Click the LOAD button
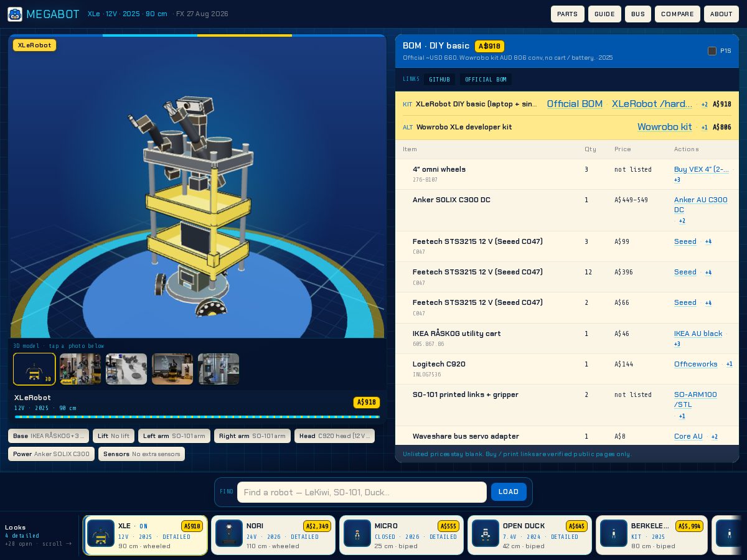747x560 pixels. (509, 492)
